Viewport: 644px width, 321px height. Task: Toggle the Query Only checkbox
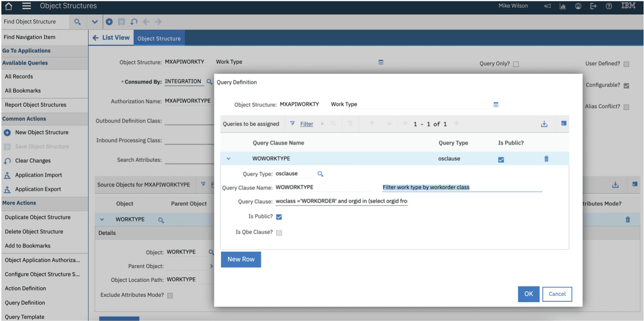(516, 64)
